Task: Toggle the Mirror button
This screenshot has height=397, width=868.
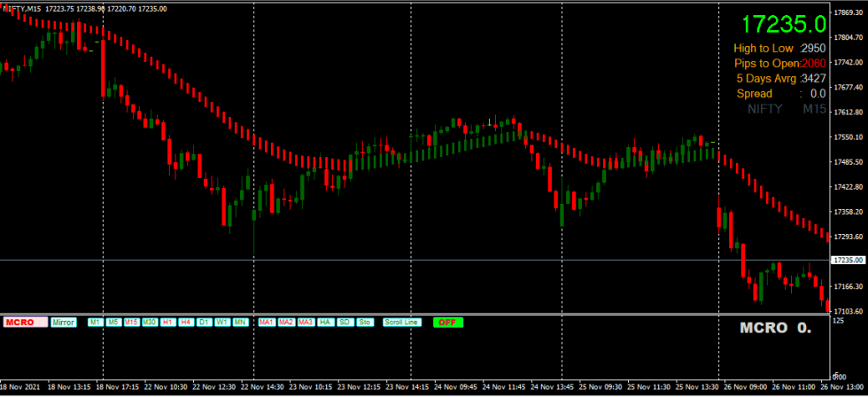Action: (x=64, y=323)
